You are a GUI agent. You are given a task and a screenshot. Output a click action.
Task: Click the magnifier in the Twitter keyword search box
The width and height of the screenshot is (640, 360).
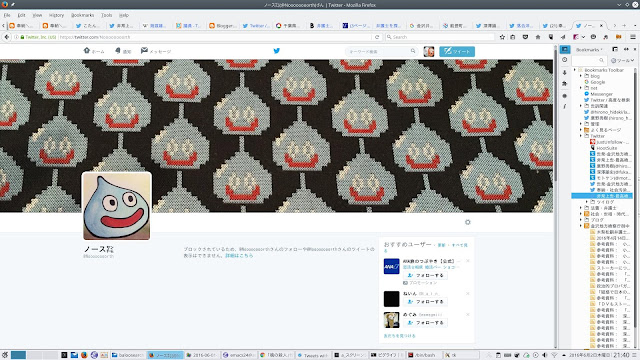tap(413, 51)
